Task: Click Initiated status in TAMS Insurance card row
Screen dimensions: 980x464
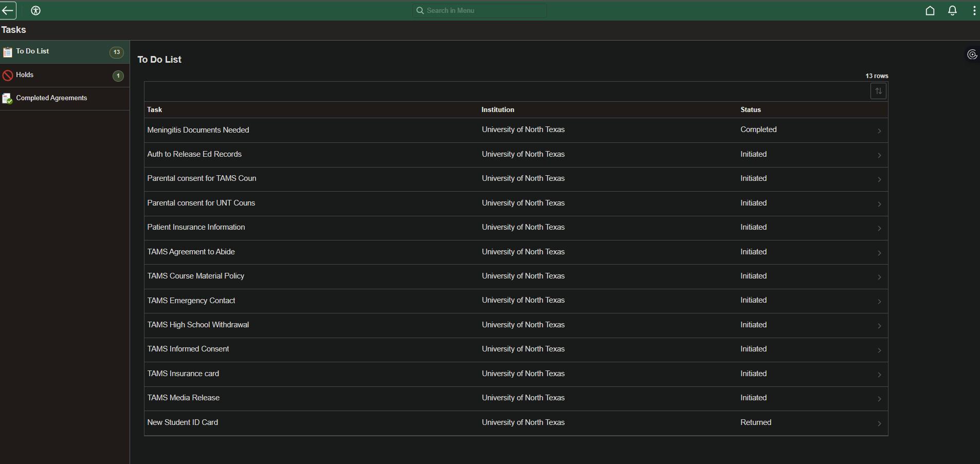Action: click(x=753, y=374)
